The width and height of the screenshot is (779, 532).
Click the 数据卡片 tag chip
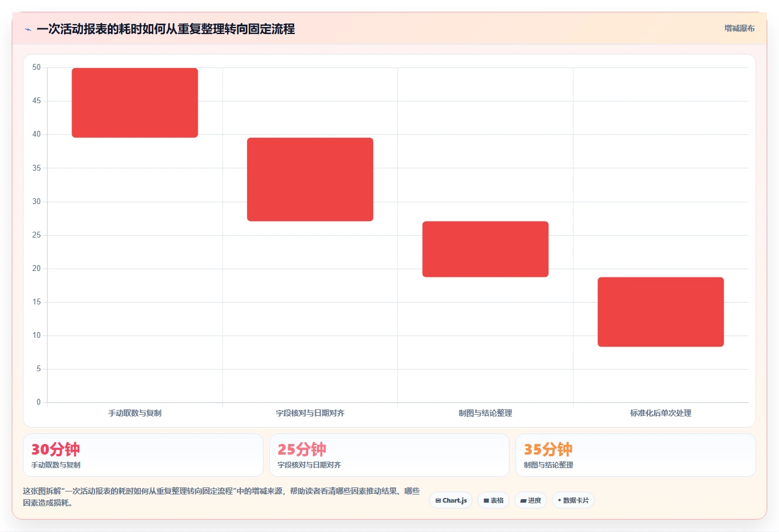coord(573,500)
